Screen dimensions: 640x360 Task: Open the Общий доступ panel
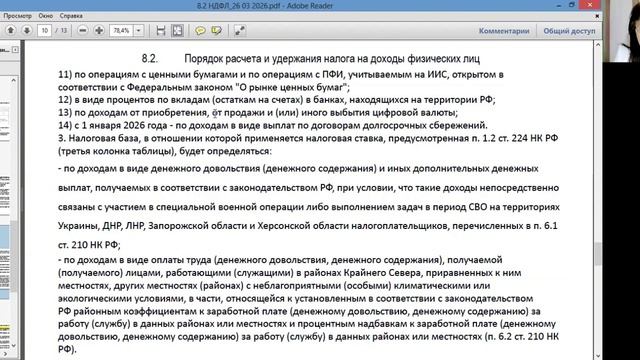pos(569,31)
